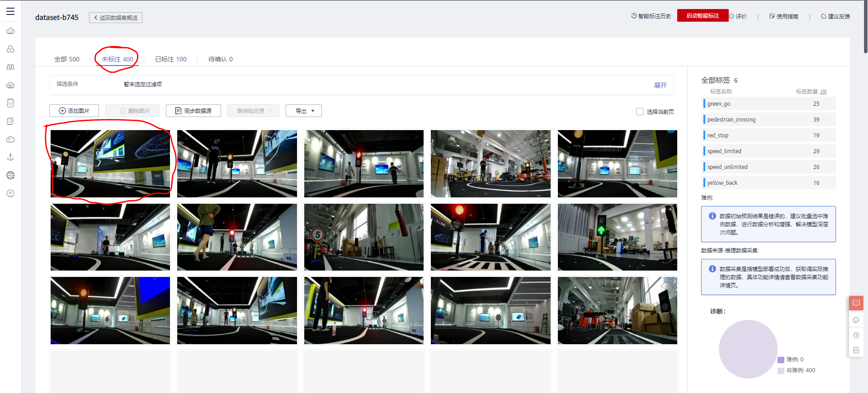Open the first thumbnail with large wall display
Viewport: 868px width, 393px height.
[x=110, y=164]
